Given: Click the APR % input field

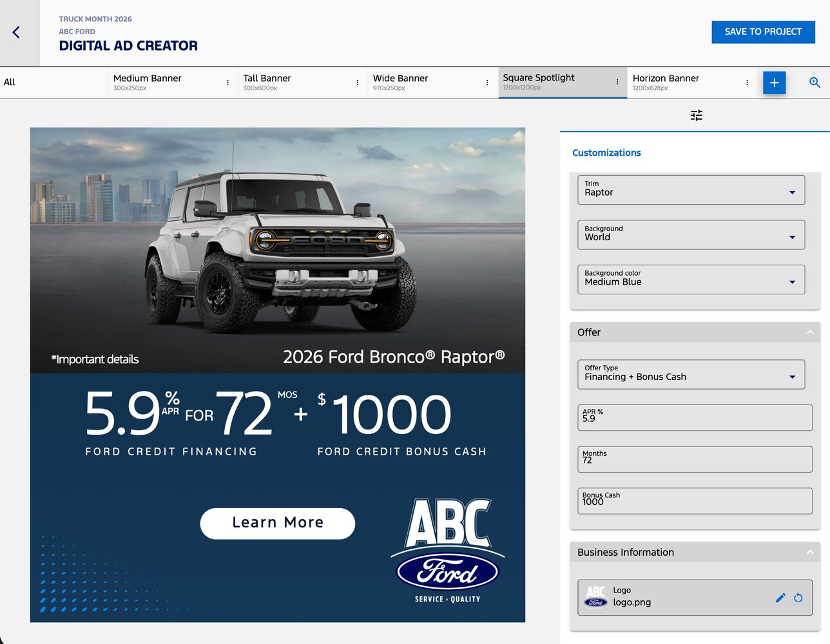Looking at the screenshot, I should (x=695, y=418).
